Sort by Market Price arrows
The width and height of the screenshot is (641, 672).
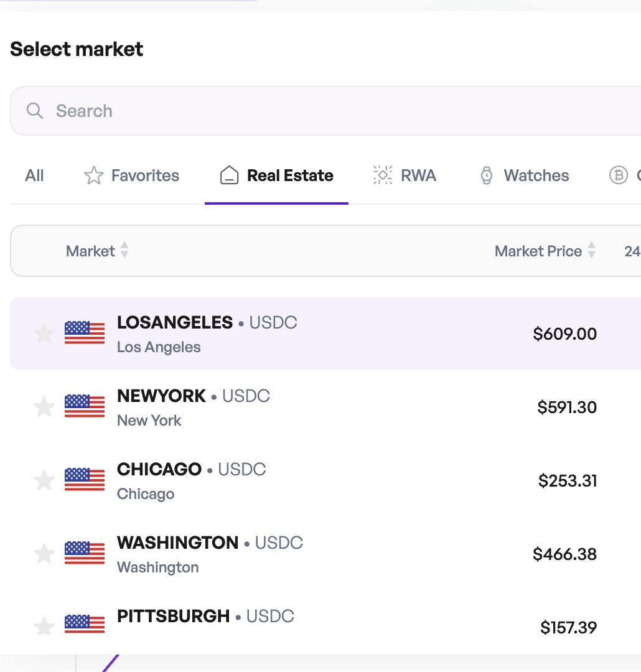pyautogui.click(x=591, y=251)
